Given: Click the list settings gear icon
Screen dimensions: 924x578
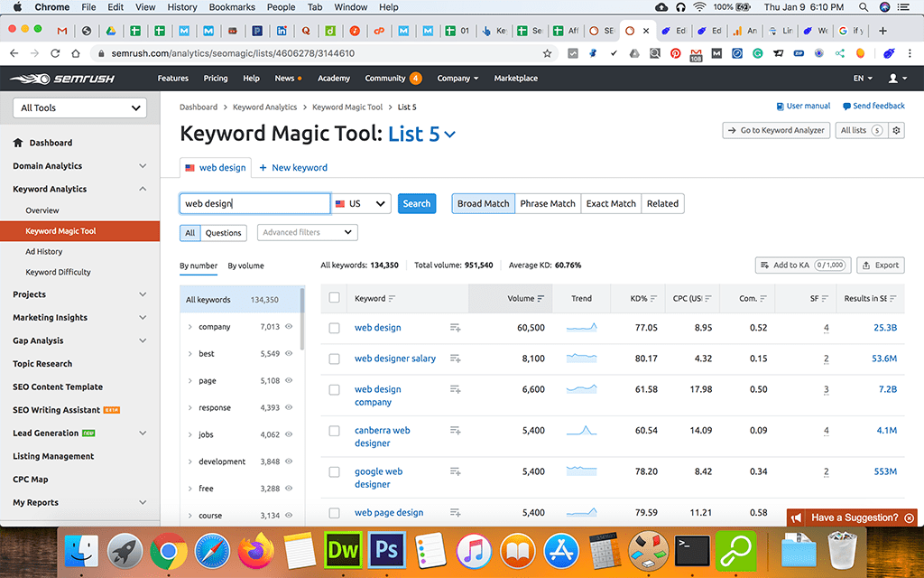Looking at the screenshot, I should [x=896, y=130].
